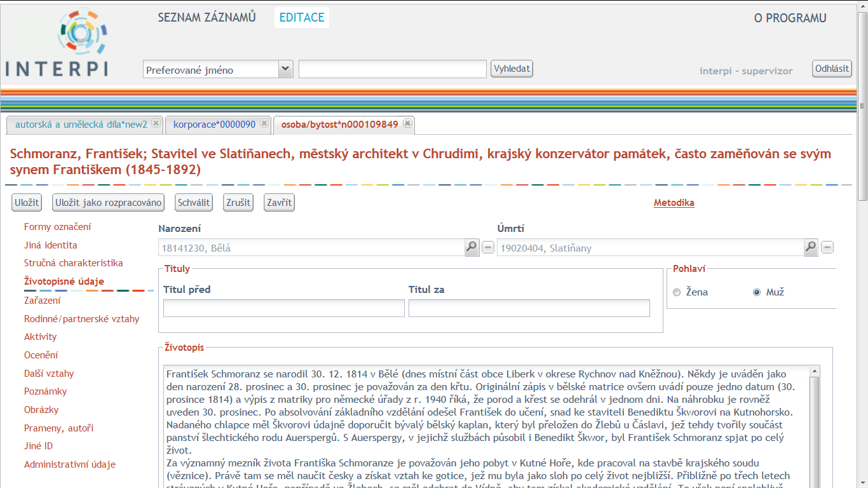Close the korporace*0000090 tab
Screen dimensions: 868x488
[264, 123]
